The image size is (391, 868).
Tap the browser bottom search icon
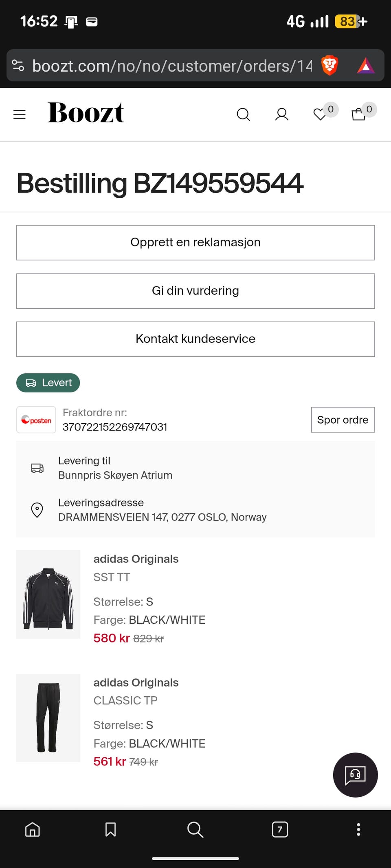pyautogui.click(x=195, y=829)
